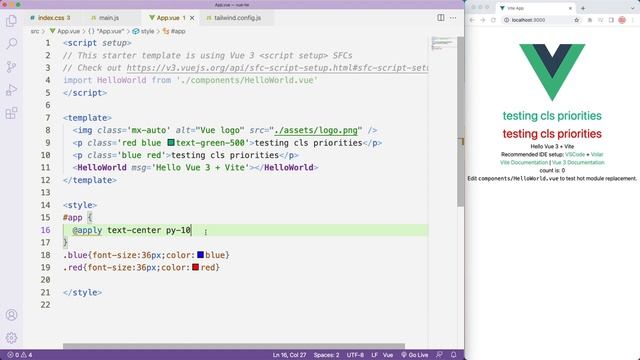Click the browser Forward arrow
Screen dimensions: 640x360
(483, 20)
